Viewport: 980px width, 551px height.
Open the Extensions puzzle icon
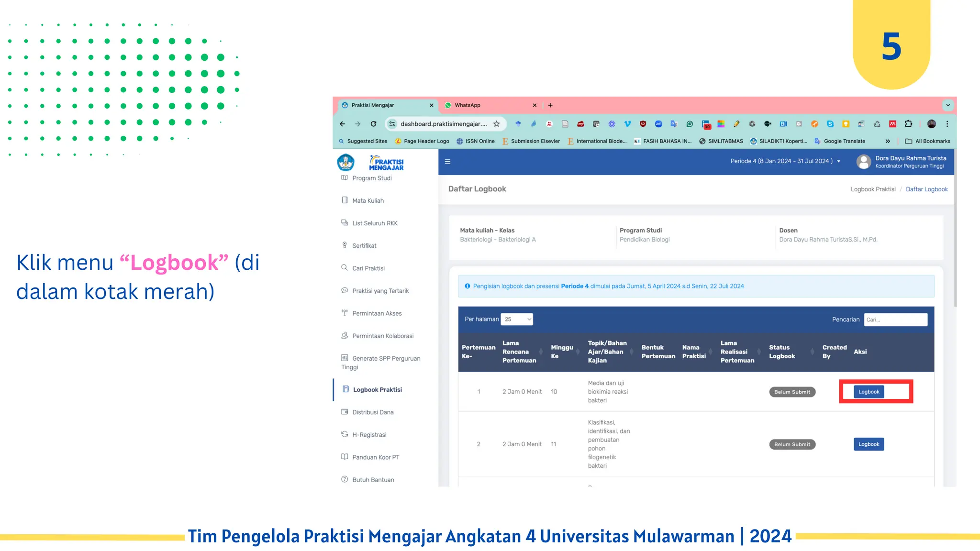coord(908,124)
